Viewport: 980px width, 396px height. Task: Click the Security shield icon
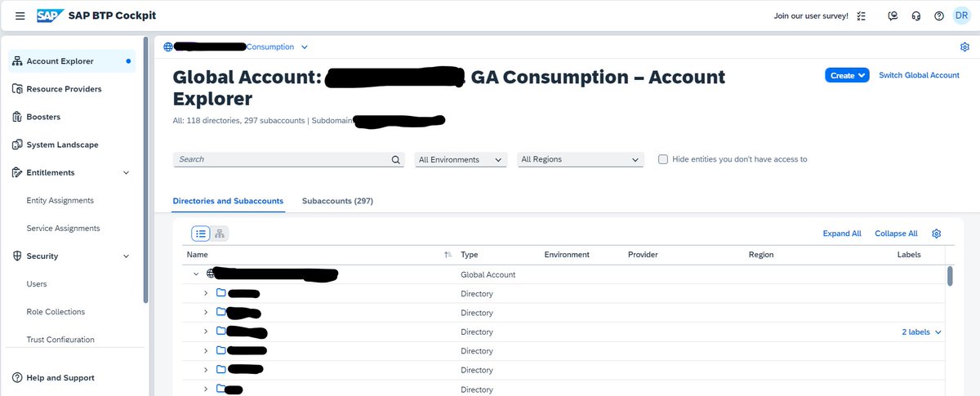tap(17, 256)
